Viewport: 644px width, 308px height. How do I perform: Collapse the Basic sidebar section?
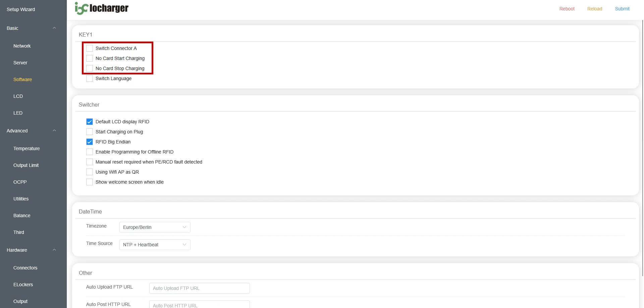[x=54, y=28]
